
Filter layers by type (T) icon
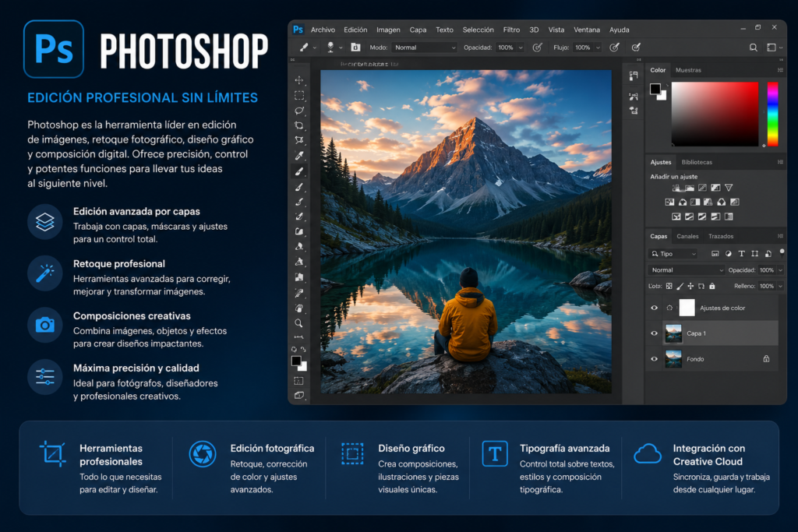click(x=742, y=253)
